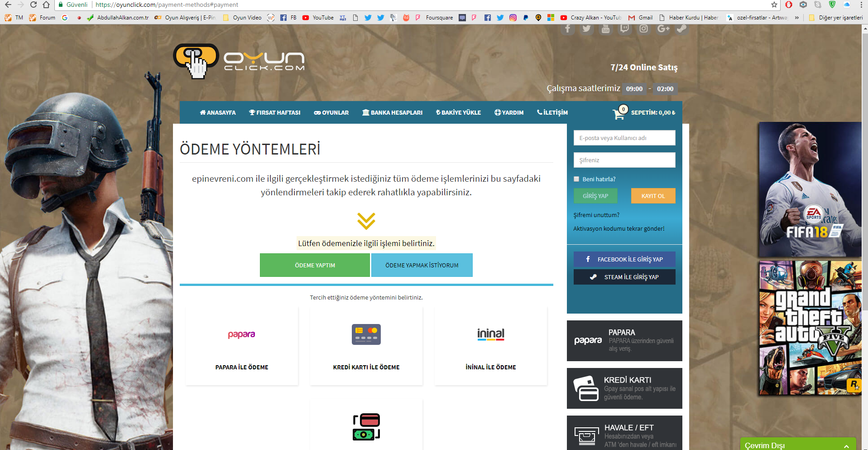Screen dimensions: 868x450
Task: Open FIRSAT HAFTASI menu item
Action: [x=275, y=112]
